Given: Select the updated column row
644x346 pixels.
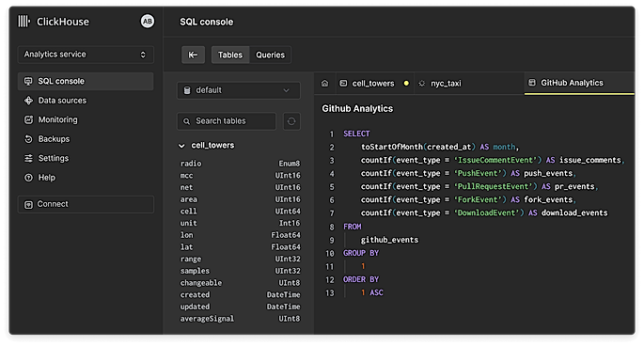Looking at the screenshot, I should tap(241, 307).
